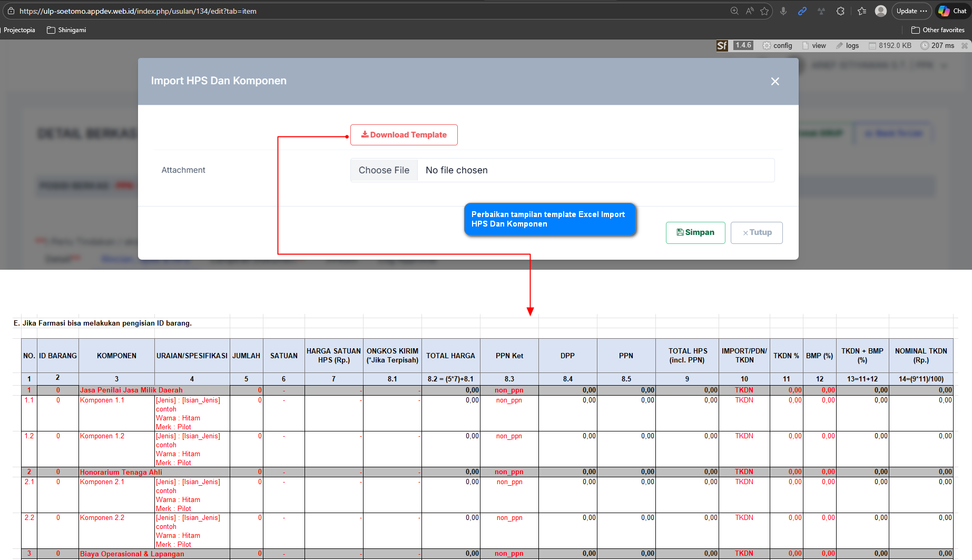This screenshot has width=972, height=560.
Task: Open the Shinigami bookmarks folder
Action: pos(66,30)
